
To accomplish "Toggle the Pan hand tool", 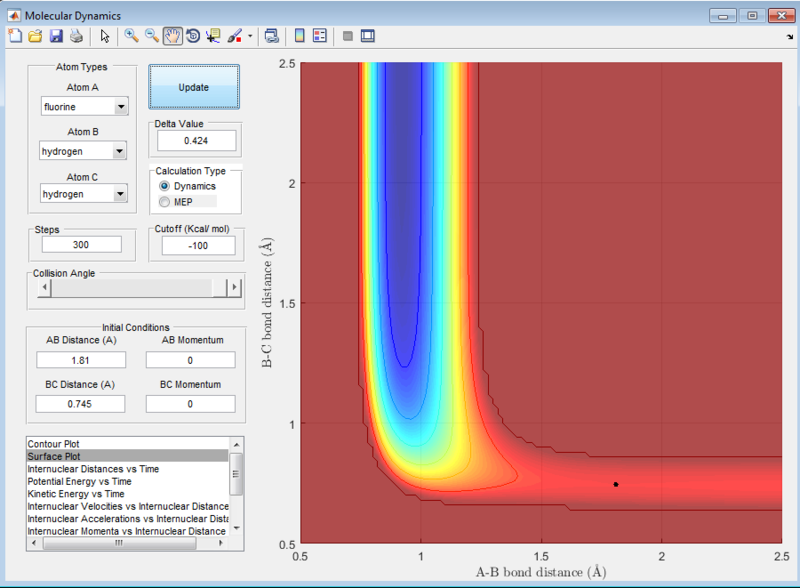I will pos(172,36).
